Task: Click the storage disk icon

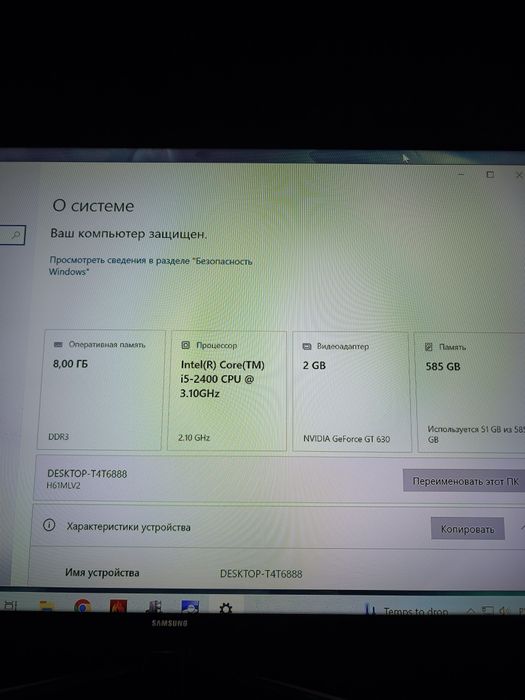Action: 429,347
